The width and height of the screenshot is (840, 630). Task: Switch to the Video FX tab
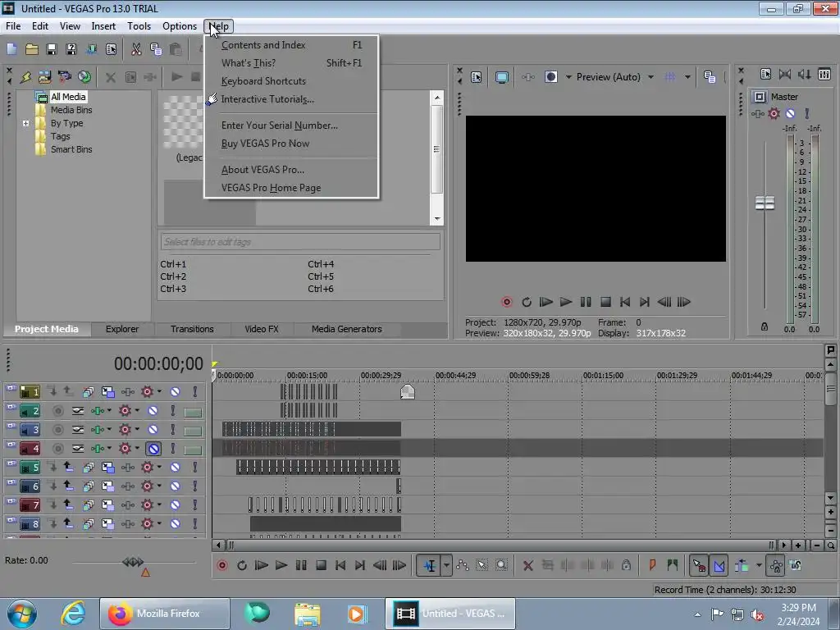(x=262, y=329)
